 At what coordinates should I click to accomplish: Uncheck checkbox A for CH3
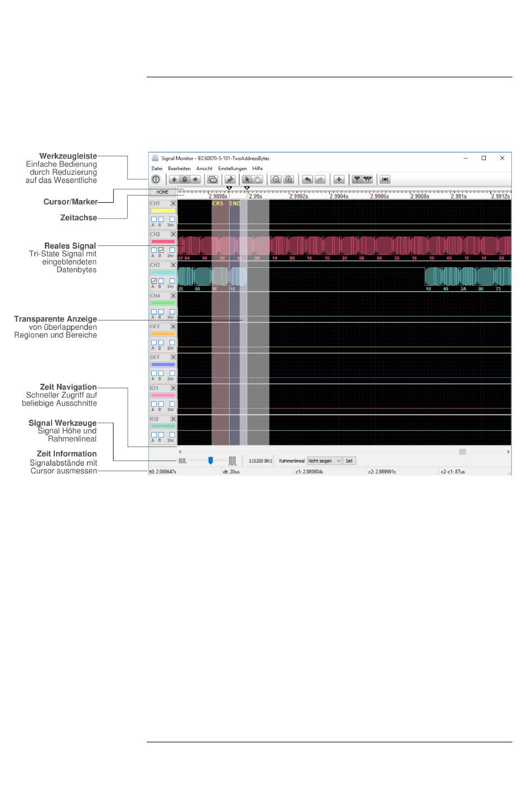point(154,281)
